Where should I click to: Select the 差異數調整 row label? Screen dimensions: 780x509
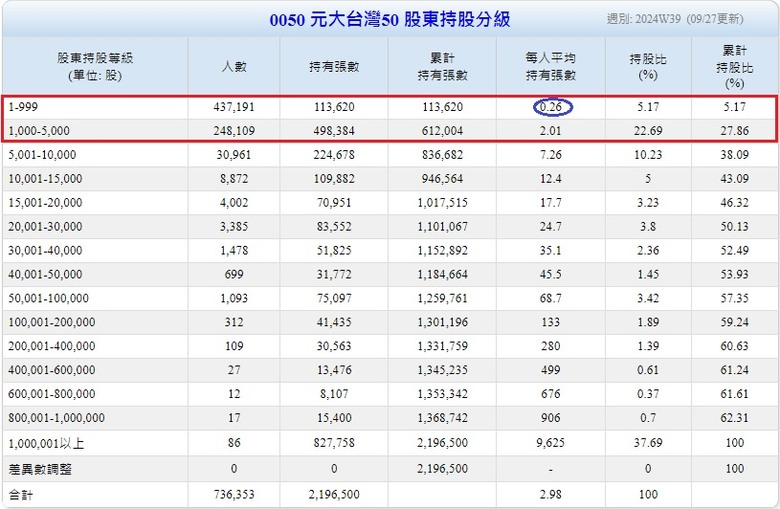point(40,469)
